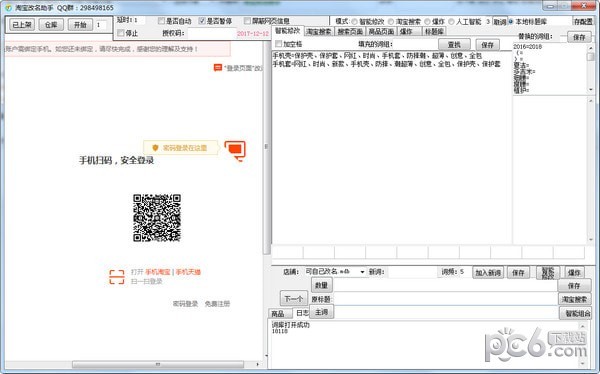
Task: Click the 手机壳= line in text area
Action: [x=377, y=56]
